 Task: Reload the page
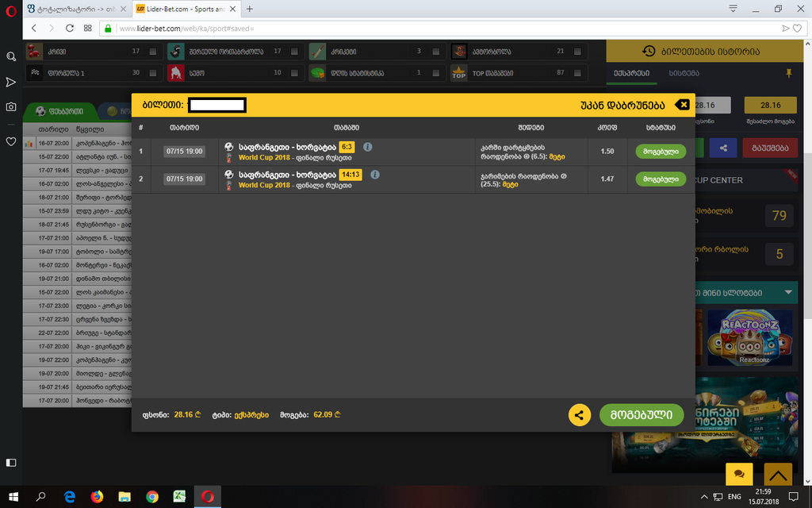70,28
